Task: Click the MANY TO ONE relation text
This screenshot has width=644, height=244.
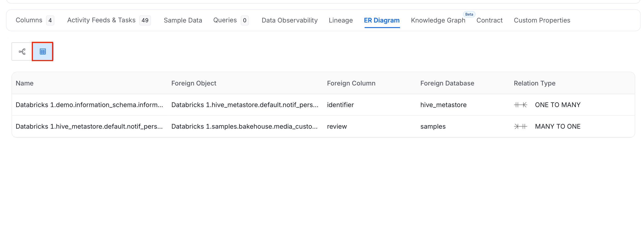Action: (557, 127)
